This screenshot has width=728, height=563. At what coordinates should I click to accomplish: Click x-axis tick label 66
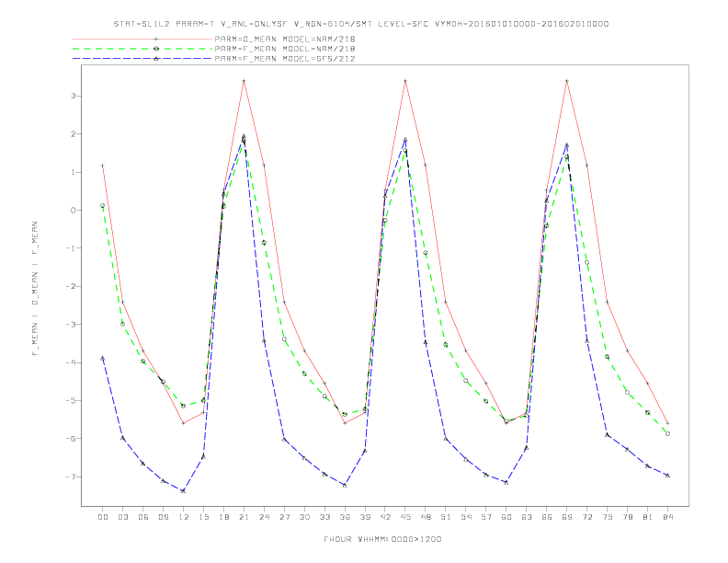pyautogui.click(x=547, y=517)
